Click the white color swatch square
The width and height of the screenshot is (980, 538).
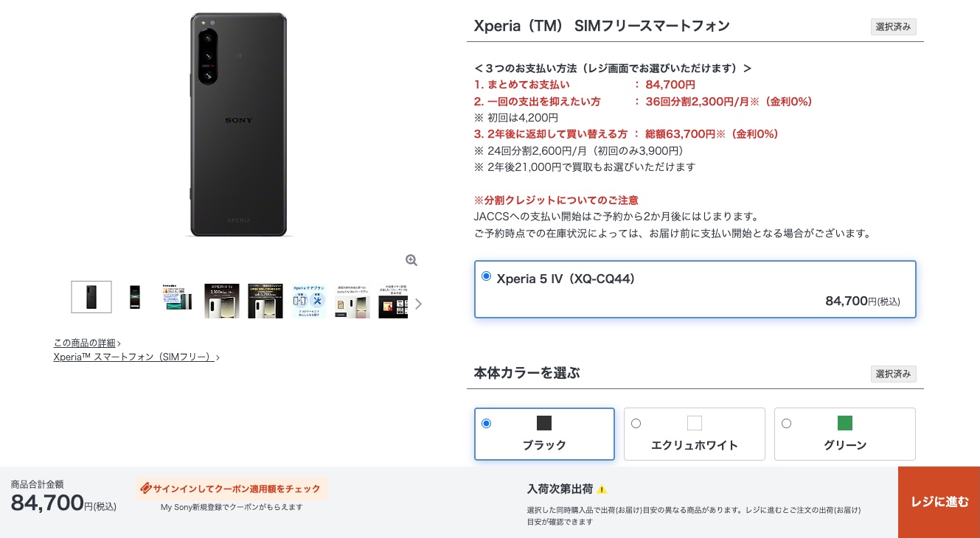click(x=695, y=423)
